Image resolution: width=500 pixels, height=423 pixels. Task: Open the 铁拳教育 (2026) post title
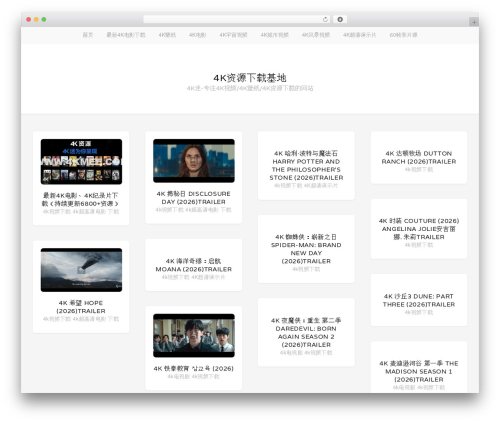(193, 368)
